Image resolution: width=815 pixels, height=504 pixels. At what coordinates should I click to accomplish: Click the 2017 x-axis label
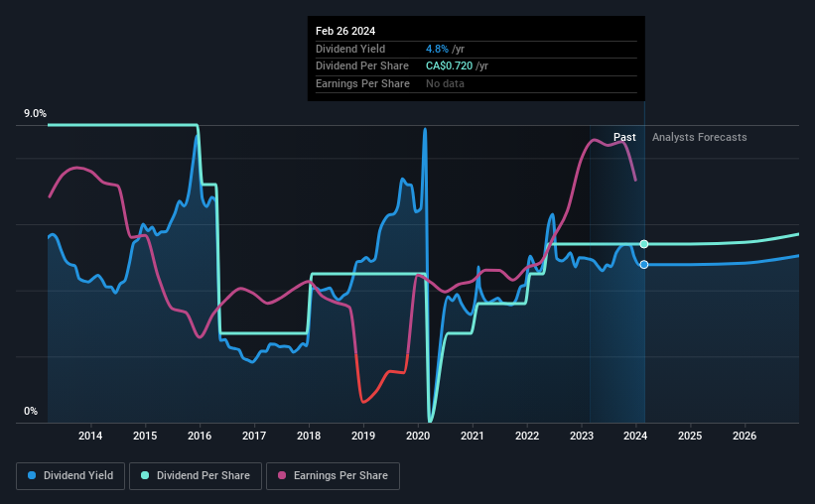click(x=254, y=436)
